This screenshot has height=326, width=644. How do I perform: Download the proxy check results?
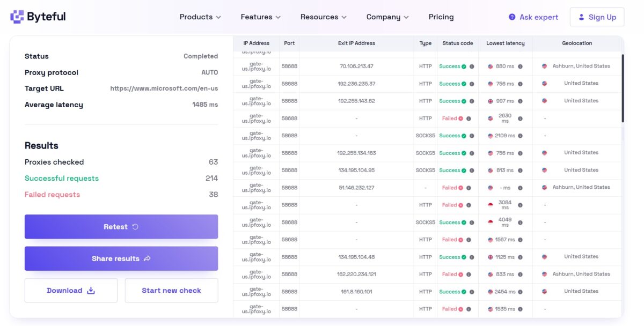(x=71, y=291)
